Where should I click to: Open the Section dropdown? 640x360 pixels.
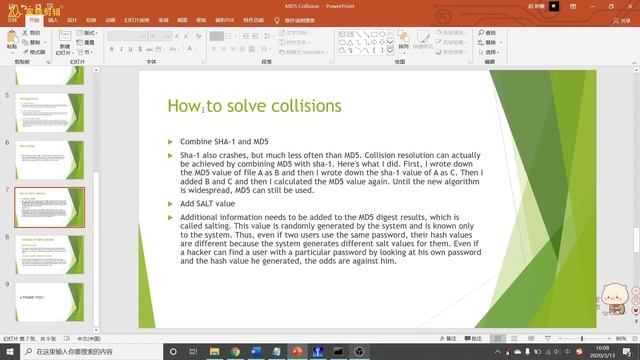(85, 52)
